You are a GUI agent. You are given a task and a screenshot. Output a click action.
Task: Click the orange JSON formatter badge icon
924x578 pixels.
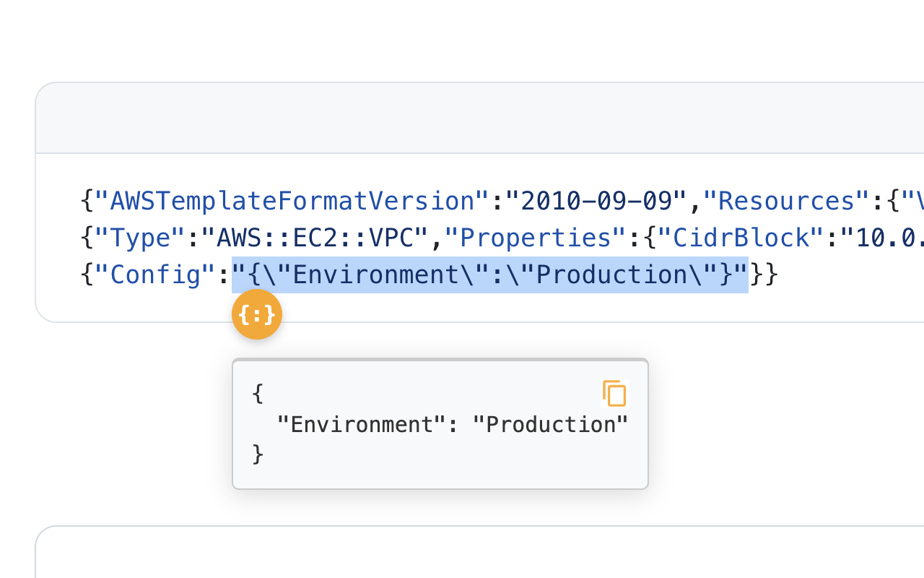coord(257,314)
